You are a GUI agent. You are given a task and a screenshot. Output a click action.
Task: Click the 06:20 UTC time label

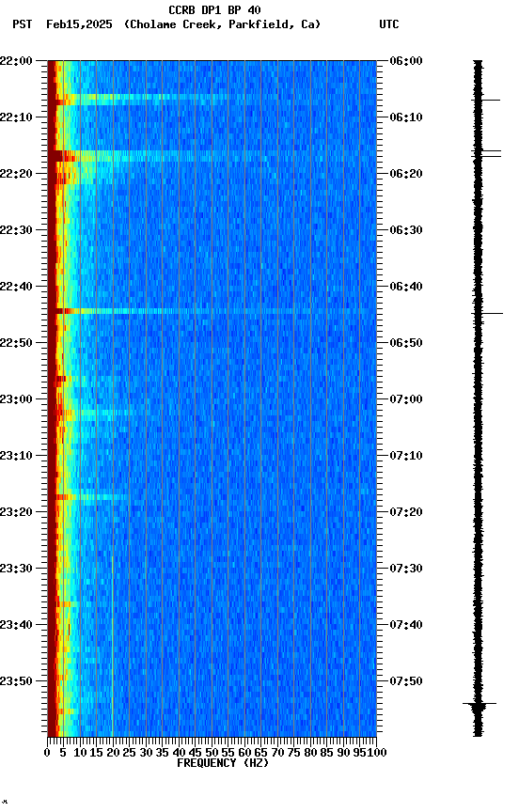click(x=406, y=174)
